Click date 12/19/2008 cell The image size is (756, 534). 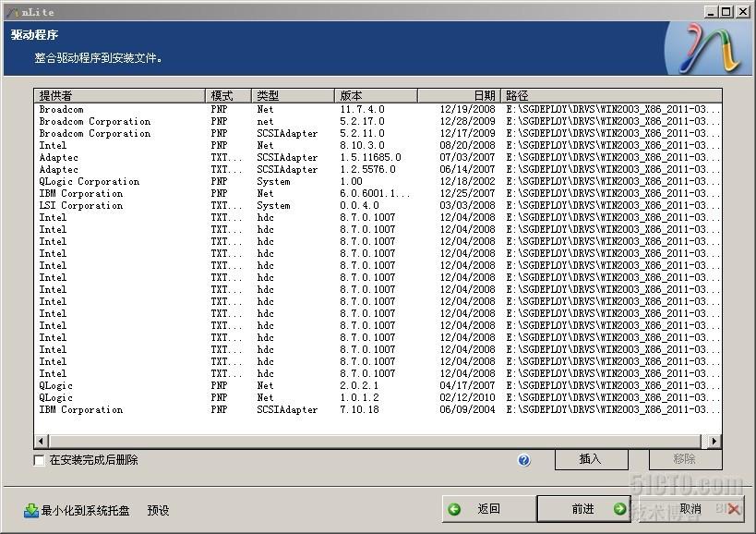click(x=467, y=110)
